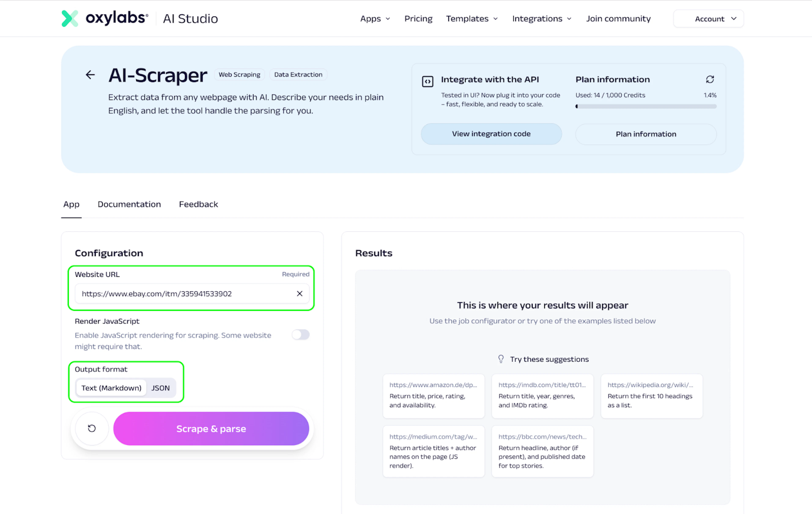
Task: Click the Oxylabs logo icon
Action: pyautogui.click(x=70, y=18)
